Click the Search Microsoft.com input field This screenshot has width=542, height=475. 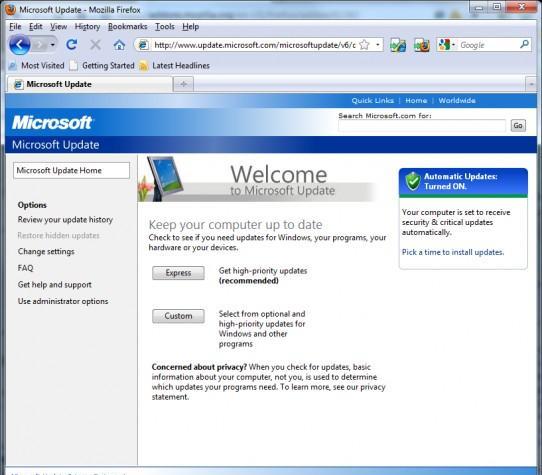click(x=422, y=126)
